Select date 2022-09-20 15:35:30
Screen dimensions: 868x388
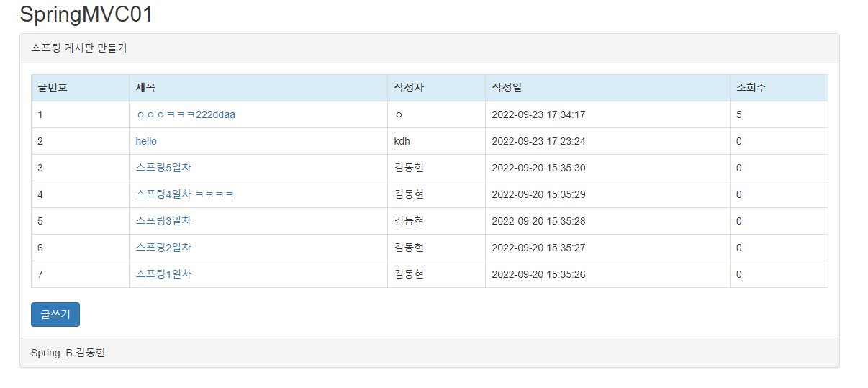538,168
